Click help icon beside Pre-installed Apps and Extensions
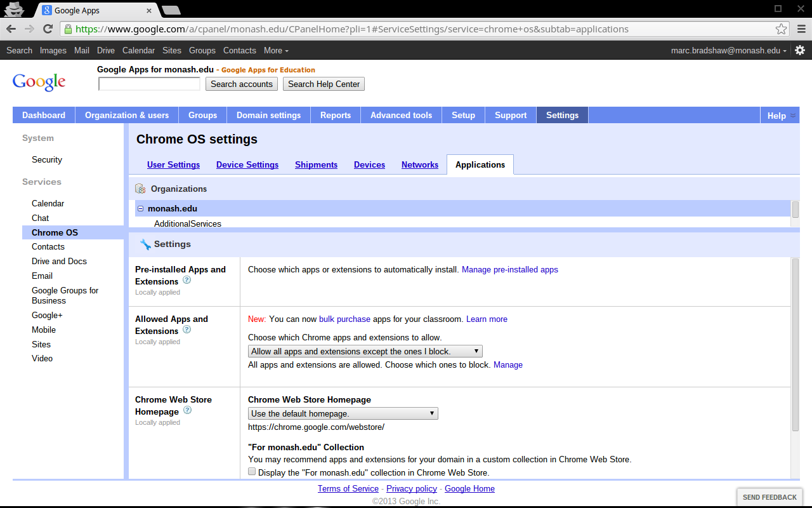Viewport: 812px width, 508px height. point(187,280)
